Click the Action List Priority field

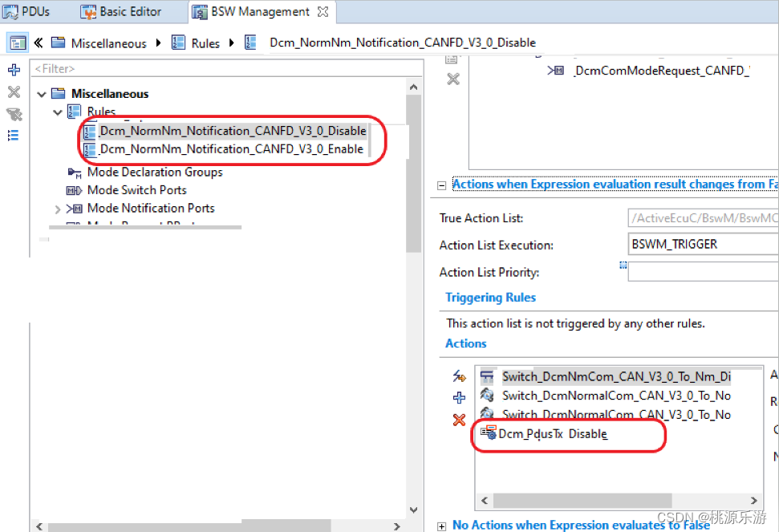click(x=703, y=272)
